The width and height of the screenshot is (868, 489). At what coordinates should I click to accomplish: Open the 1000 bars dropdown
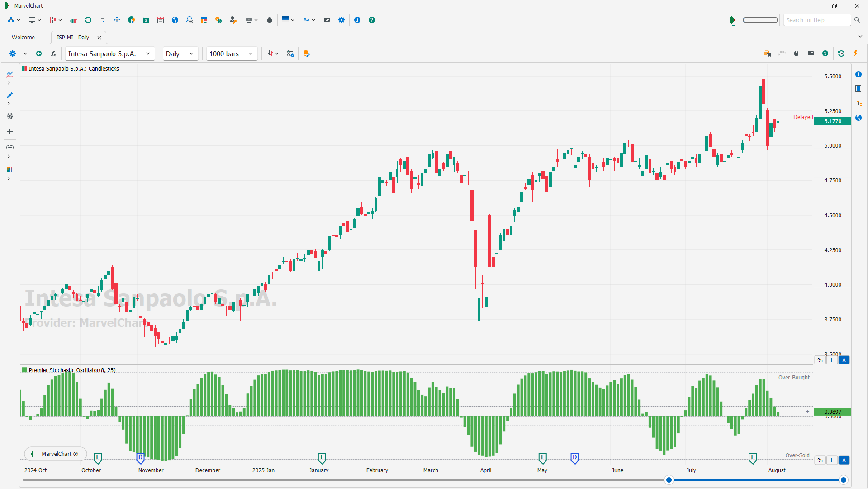tap(232, 53)
